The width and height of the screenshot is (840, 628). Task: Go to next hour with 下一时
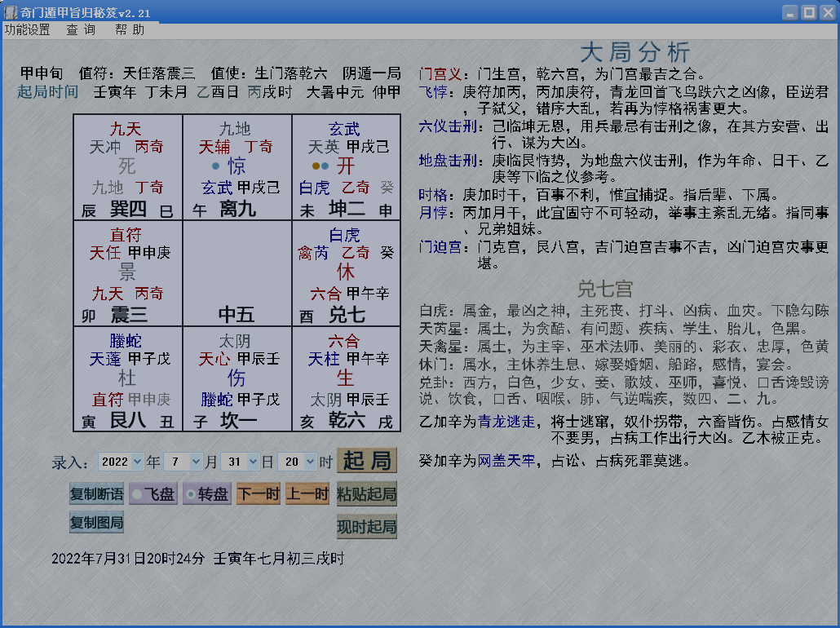click(x=259, y=493)
